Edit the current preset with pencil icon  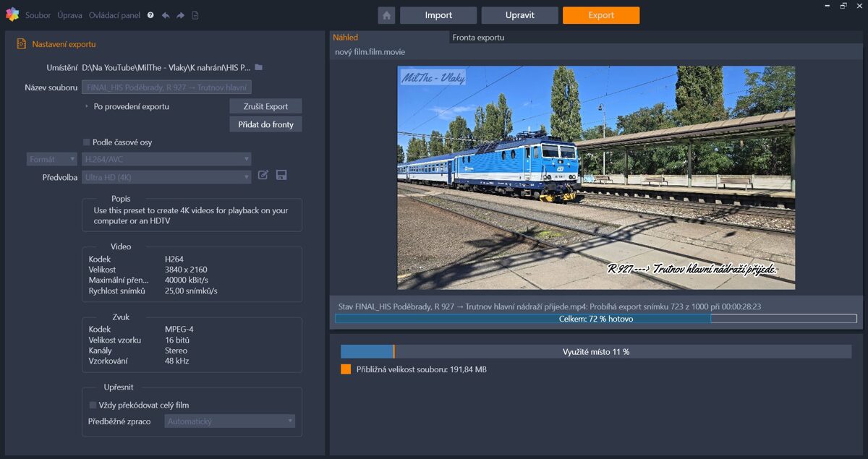(x=263, y=175)
